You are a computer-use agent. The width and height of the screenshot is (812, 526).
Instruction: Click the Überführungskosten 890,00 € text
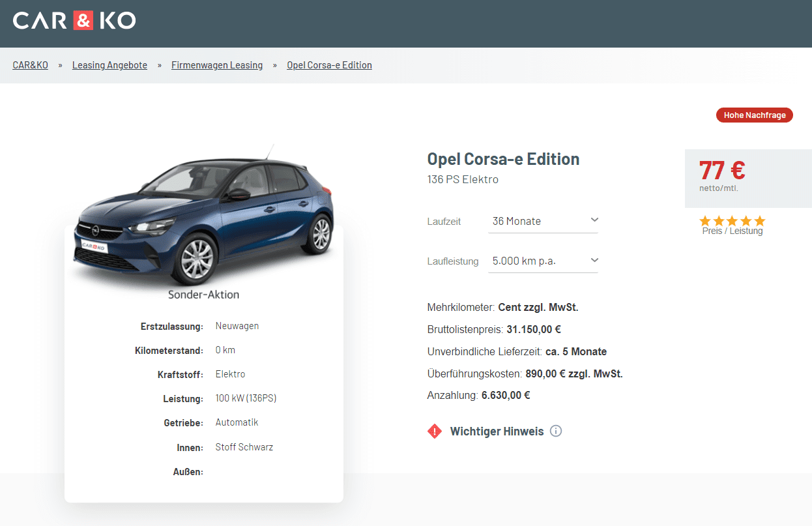coord(525,374)
